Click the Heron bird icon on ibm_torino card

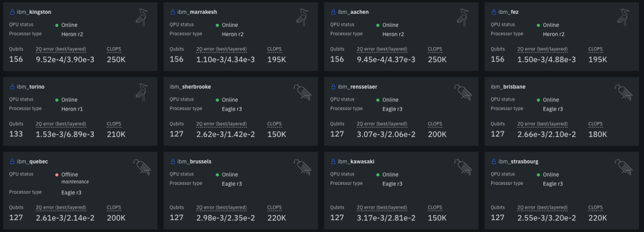click(x=142, y=92)
